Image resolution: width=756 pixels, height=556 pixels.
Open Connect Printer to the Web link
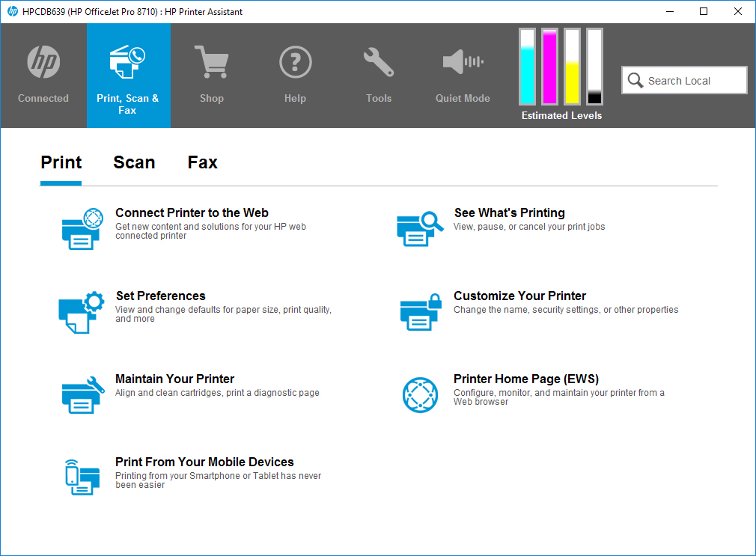(192, 213)
